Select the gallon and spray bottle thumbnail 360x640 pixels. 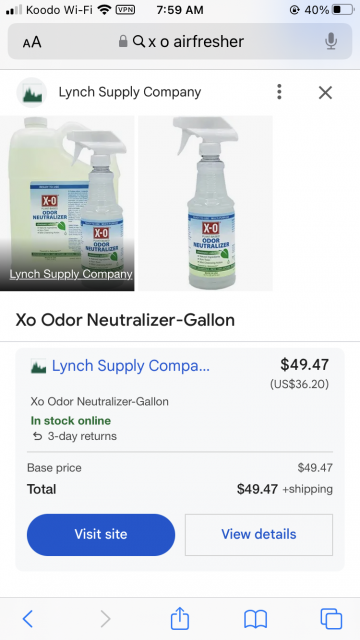67,203
